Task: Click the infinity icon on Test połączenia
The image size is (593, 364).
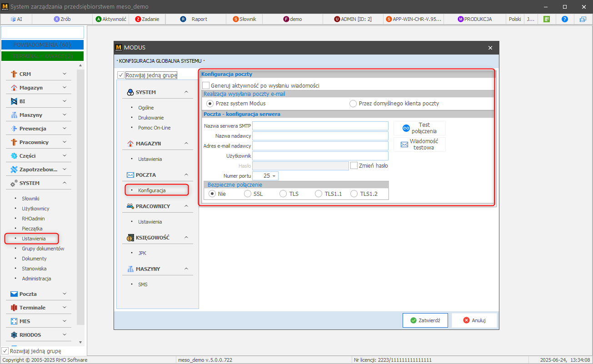Action: pyautogui.click(x=406, y=128)
